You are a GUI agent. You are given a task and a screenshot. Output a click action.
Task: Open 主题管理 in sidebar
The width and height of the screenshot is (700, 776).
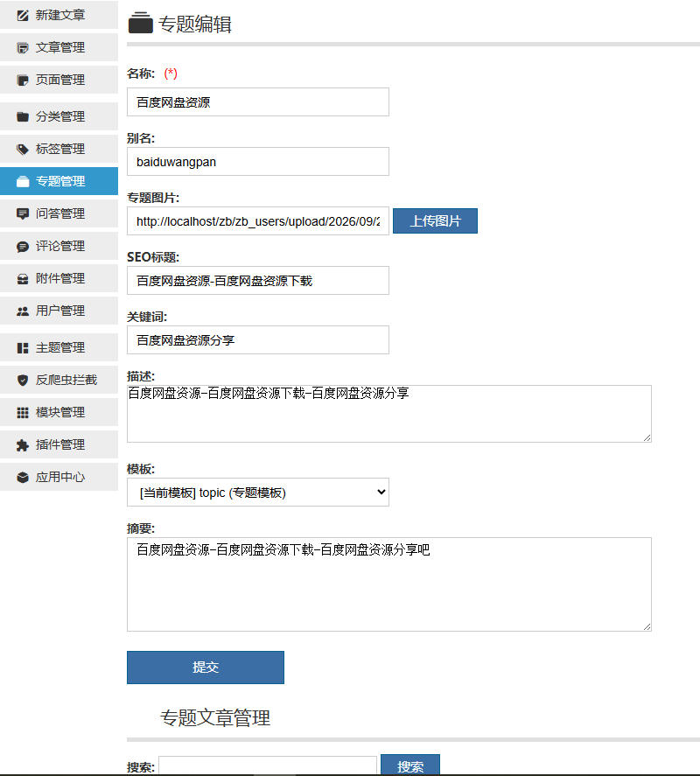pyautogui.click(x=59, y=347)
